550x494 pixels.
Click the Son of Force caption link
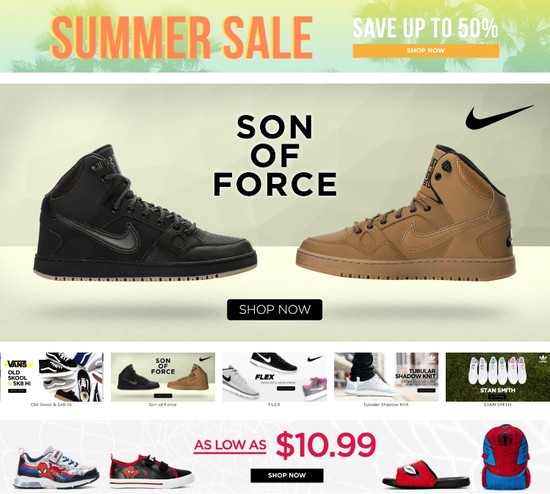pyautogui.click(x=162, y=405)
